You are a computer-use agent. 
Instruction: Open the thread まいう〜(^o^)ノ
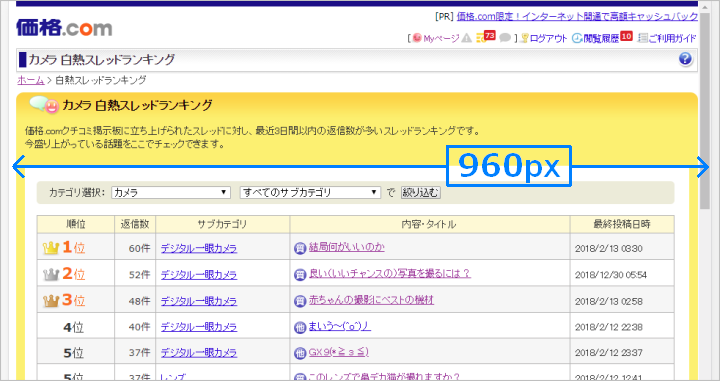[339, 326]
